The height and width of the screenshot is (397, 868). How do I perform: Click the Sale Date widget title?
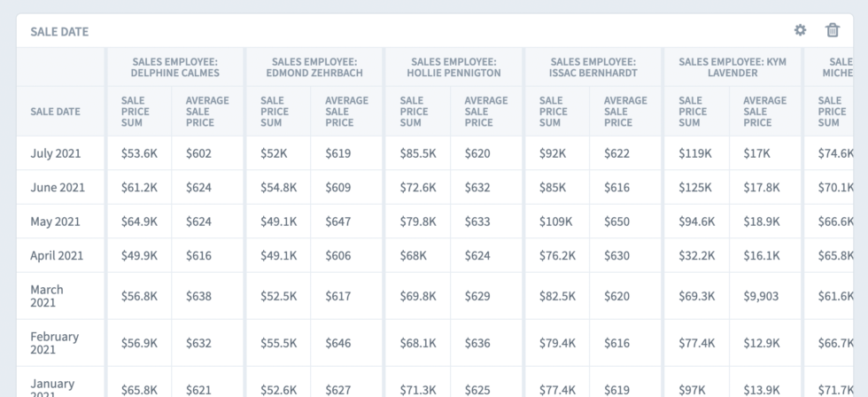point(59,32)
